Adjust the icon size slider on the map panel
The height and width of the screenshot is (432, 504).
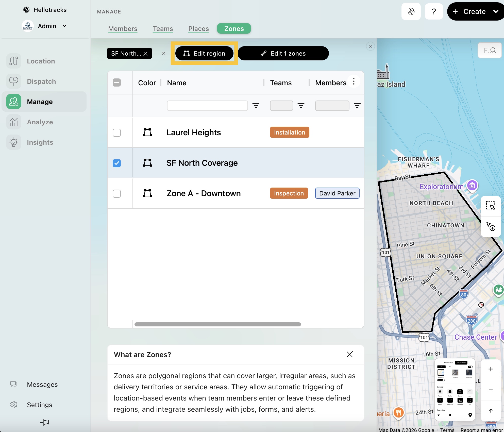point(450,415)
